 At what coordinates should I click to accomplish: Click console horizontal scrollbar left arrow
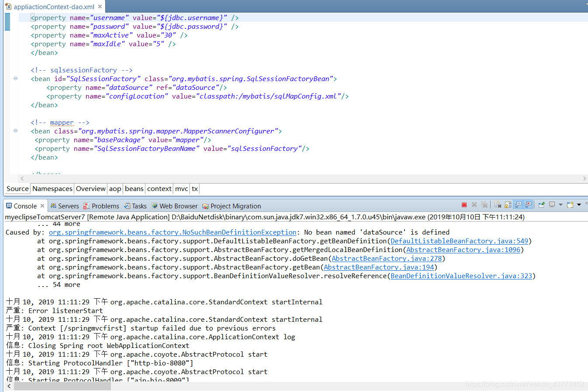click(x=9, y=387)
